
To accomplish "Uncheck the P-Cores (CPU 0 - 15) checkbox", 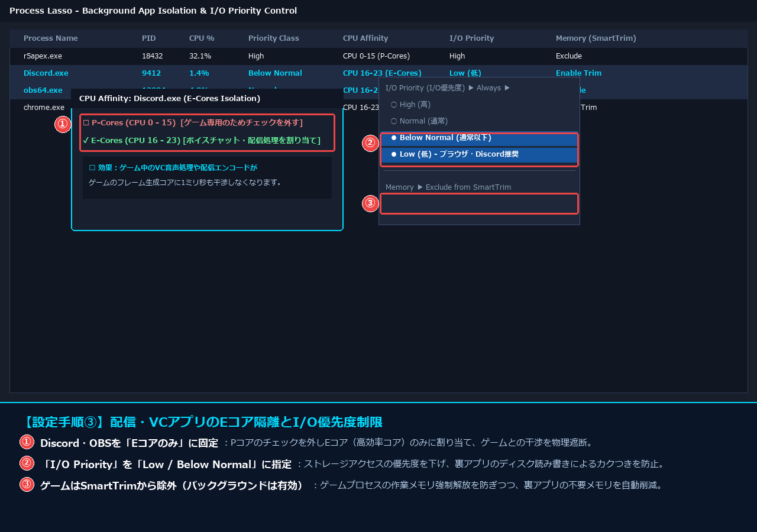I will coord(86,122).
